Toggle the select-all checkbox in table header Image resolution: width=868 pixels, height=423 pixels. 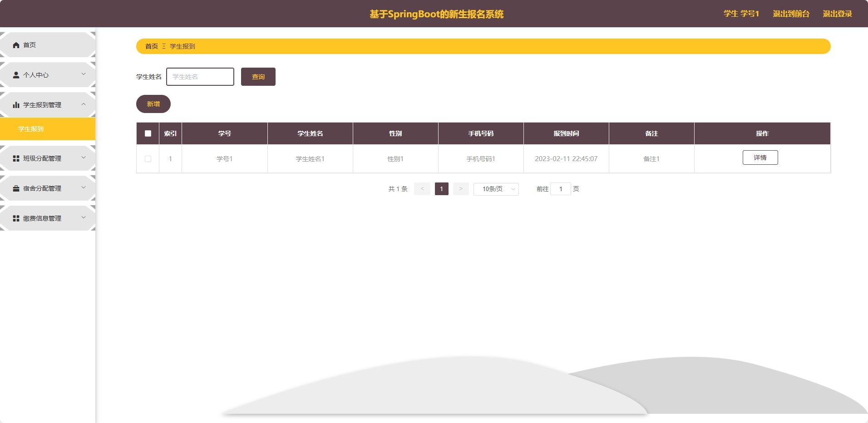coord(148,133)
